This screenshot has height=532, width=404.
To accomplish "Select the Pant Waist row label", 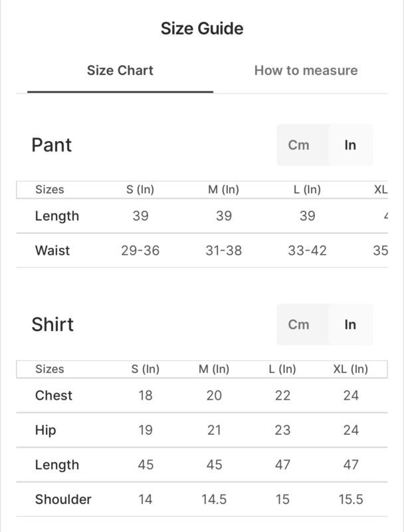I will [52, 251].
